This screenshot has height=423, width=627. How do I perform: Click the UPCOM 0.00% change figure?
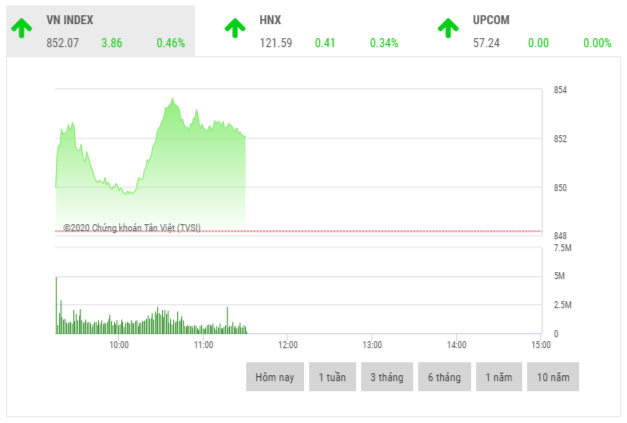click(x=597, y=43)
